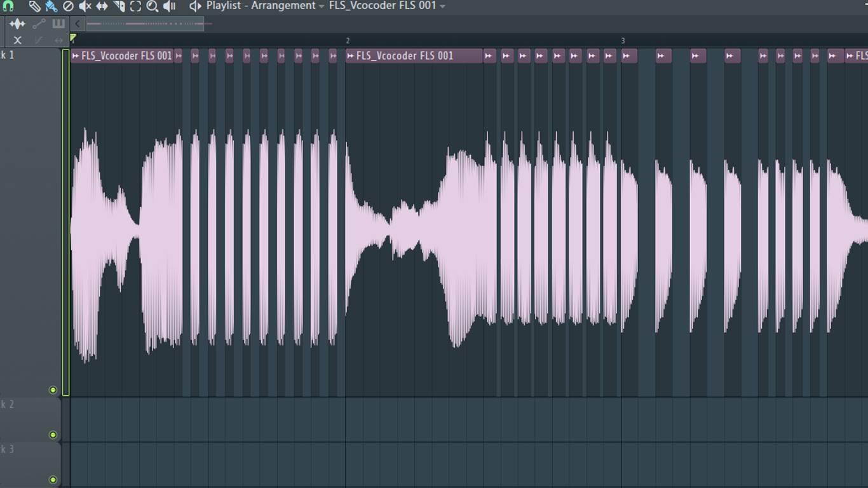Image resolution: width=868 pixels, height=488 pixels.
Task: Focus pattern clips with the piano-keys icon
Action: [x=58, y=24]
